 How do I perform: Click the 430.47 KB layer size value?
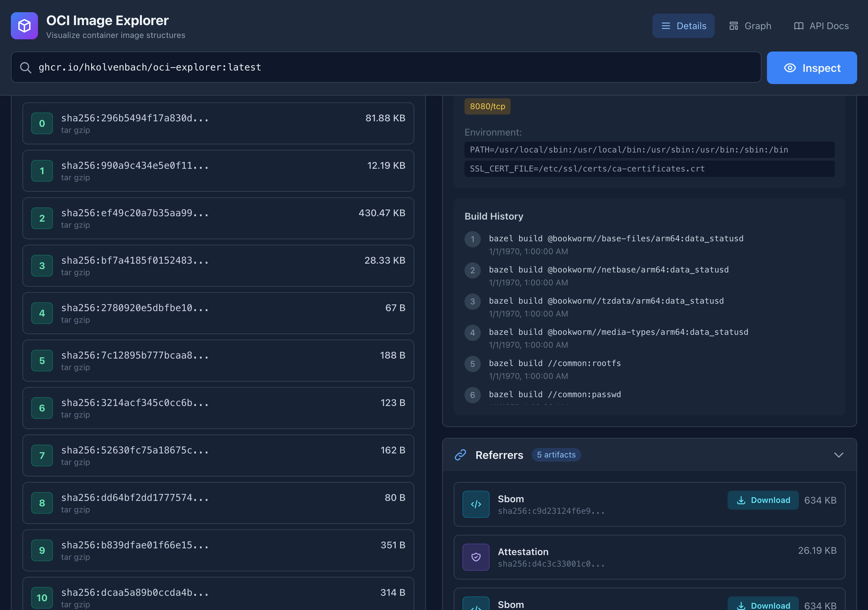(382, 213)
